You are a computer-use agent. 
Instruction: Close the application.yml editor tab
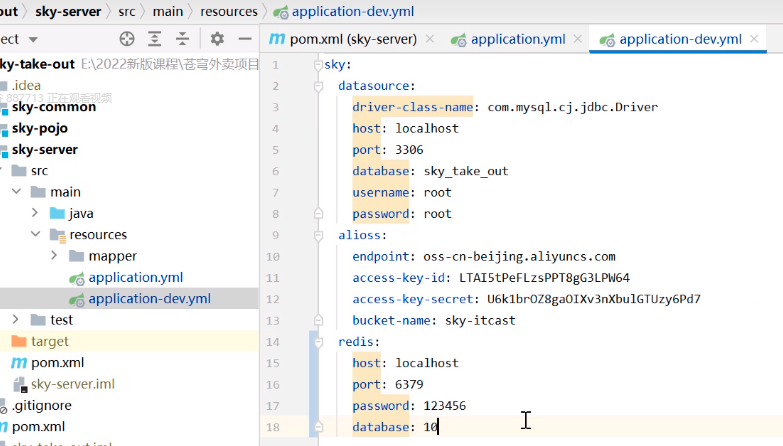point(580,40)
